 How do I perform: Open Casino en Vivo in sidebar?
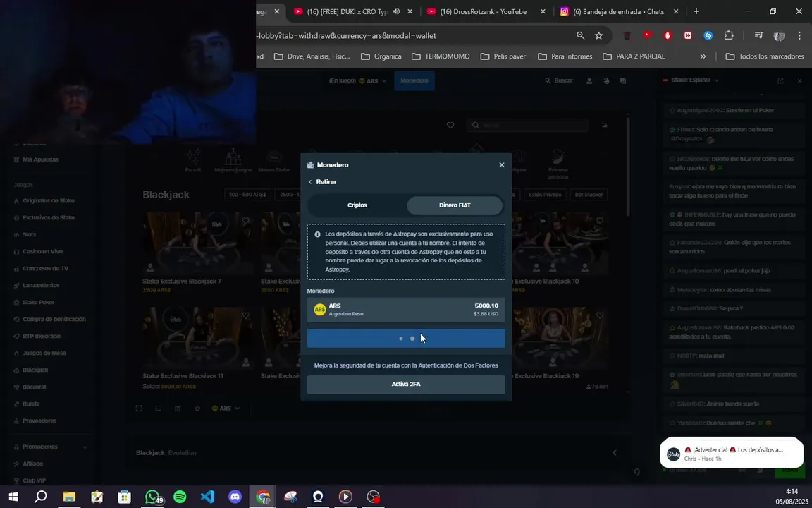[x=42, y=251]
